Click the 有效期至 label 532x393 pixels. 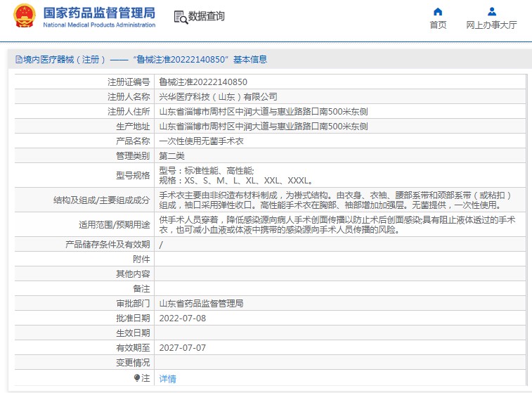[x=133, y=348]
